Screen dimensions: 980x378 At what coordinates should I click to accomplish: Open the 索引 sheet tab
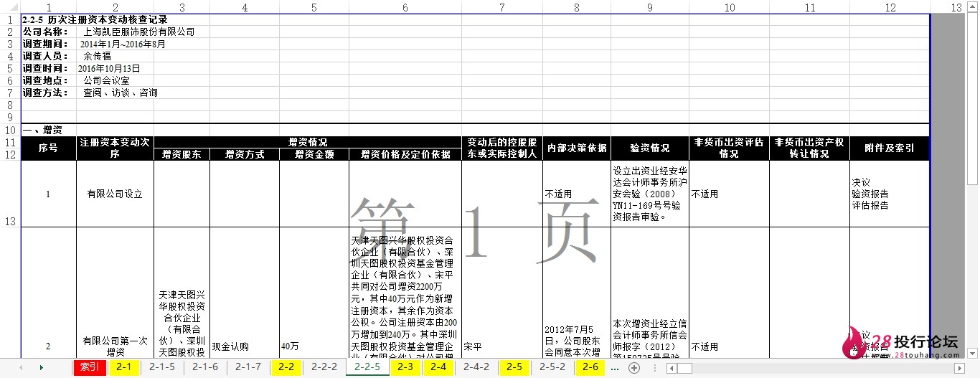point(90,367)
